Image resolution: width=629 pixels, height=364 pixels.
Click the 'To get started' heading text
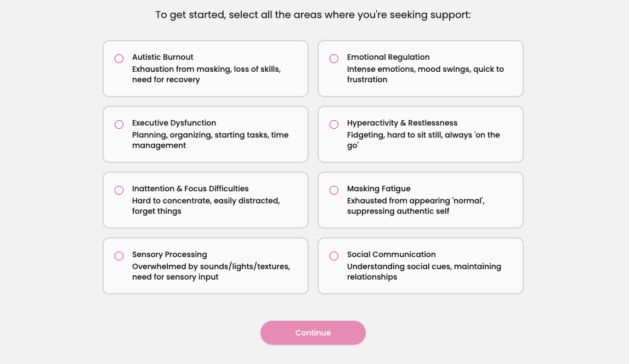[x=313, y=15]
